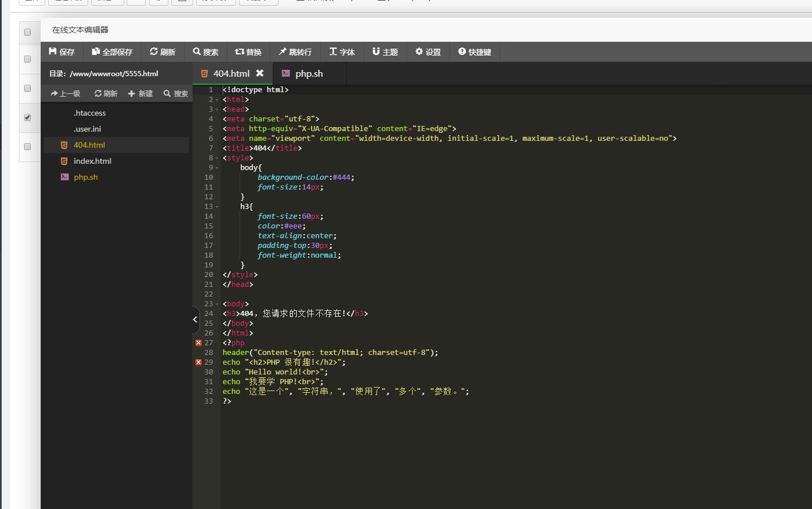Image resolution: width=812 pixels, height=509 pixels.
Task: Open the 设置 settings panel
Action: 428,52
